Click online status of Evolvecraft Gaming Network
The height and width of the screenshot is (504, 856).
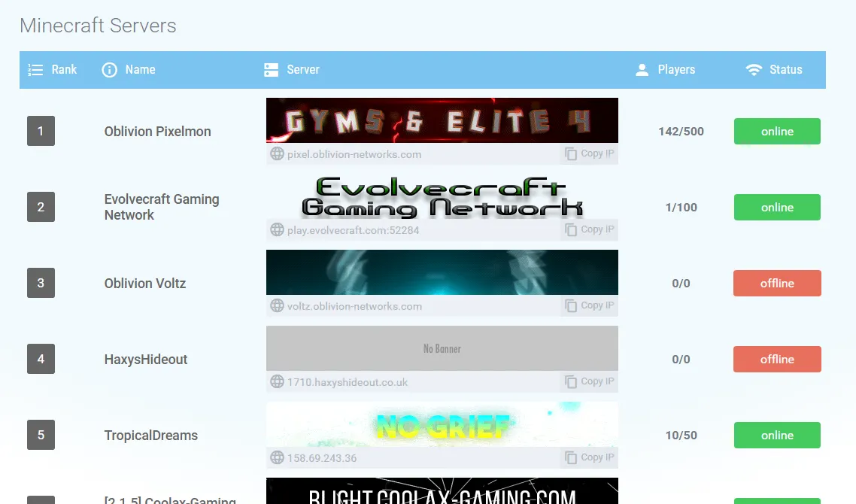pos(777,207)
